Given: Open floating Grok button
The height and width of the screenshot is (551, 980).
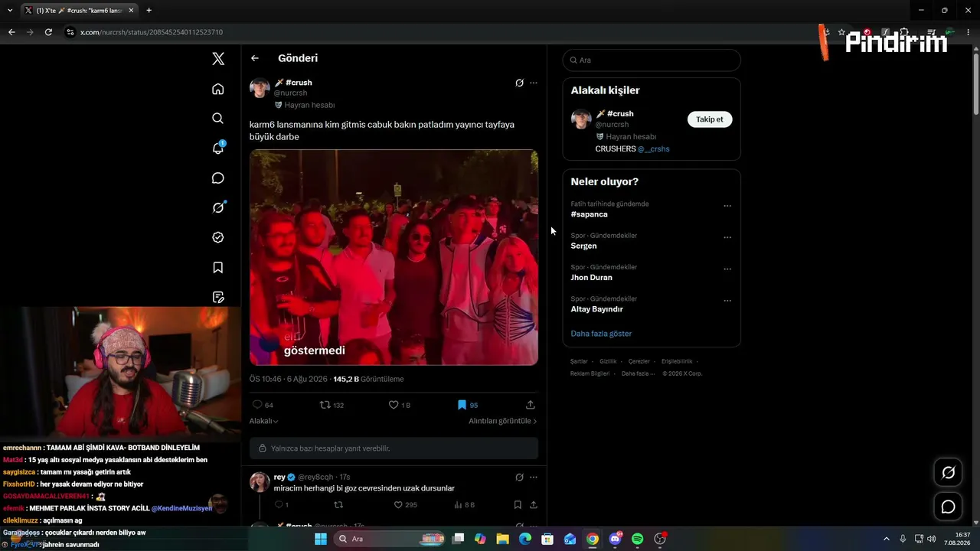Looking at the screenshot, I should coord(948,473).
